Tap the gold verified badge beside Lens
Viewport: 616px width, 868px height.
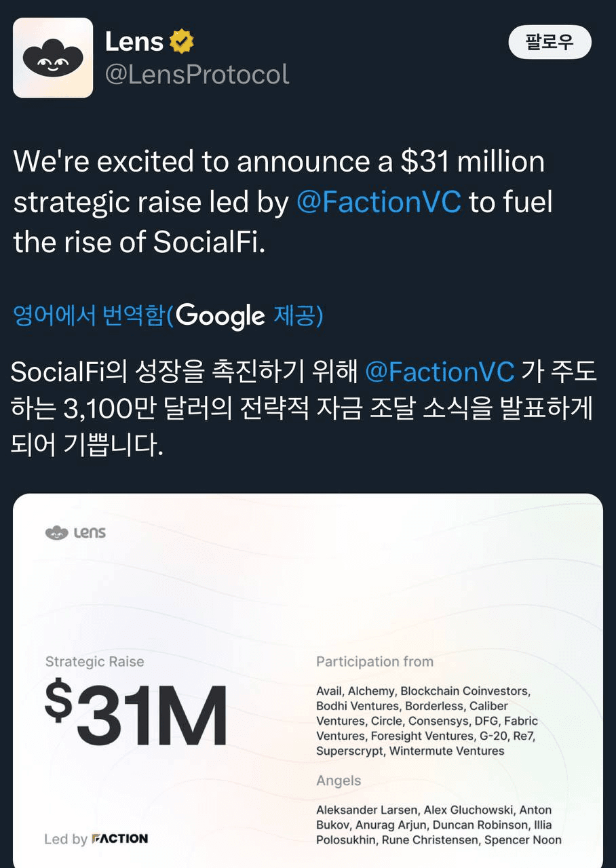coord(182,42)
